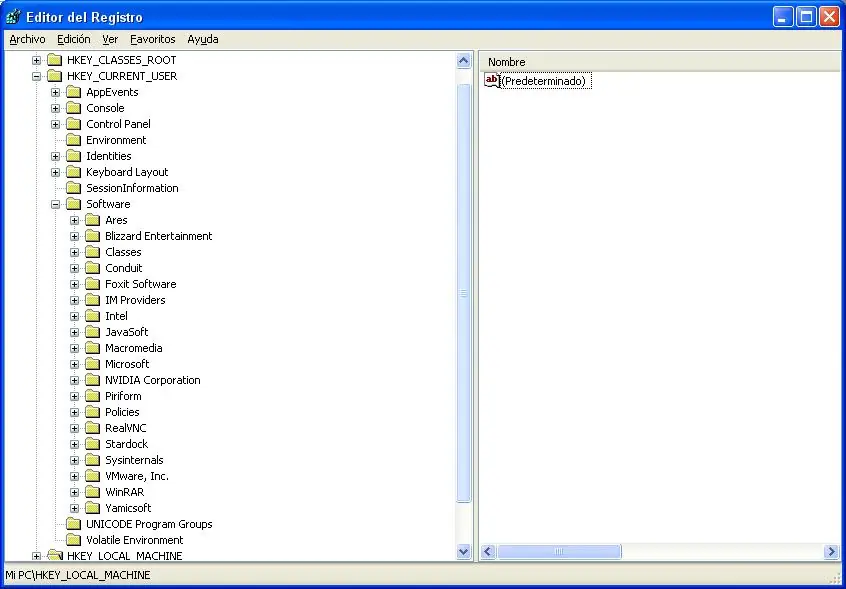
Task: Expand the HKEY_CLASSES_ROOT key
Action: [x=36, y=60]
